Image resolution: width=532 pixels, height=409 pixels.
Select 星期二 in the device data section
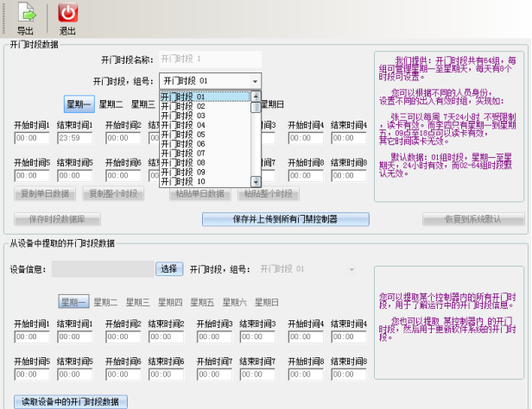click(x=105, y=302)
